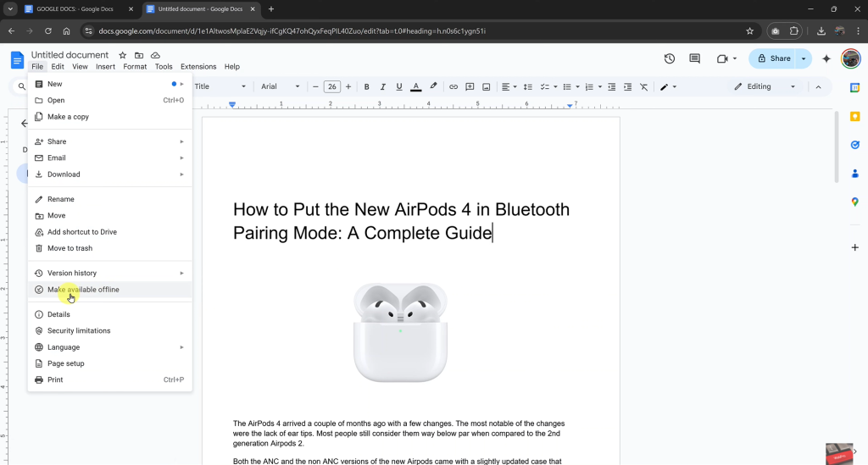Open the text color picker
Viewport: 868px width, 465px height.
pyautogui.click(x=415, y=86)
